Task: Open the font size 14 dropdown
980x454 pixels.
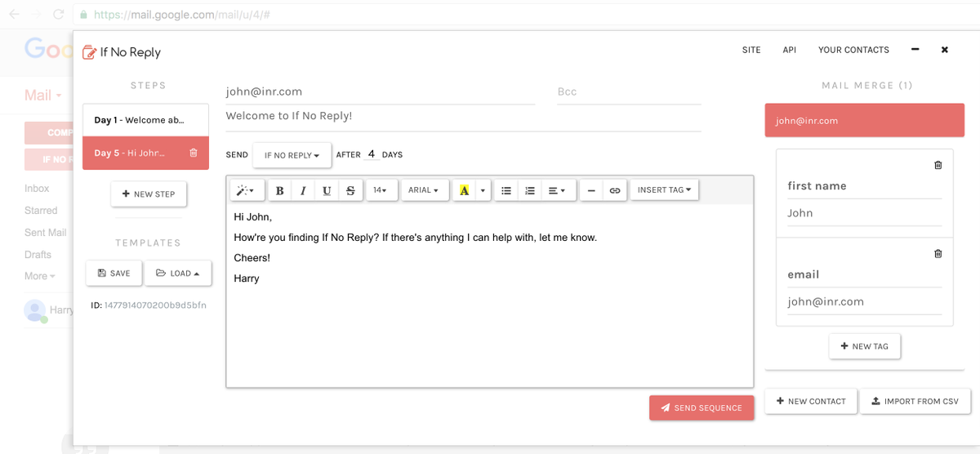Action: point(380,190)
